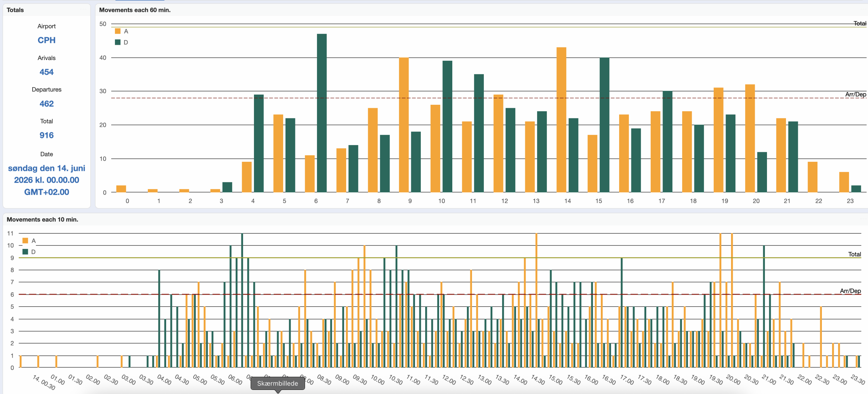Viewport: 868px width, 394px height.
Task: Click the Arrivals value 454
Action: 46,72
